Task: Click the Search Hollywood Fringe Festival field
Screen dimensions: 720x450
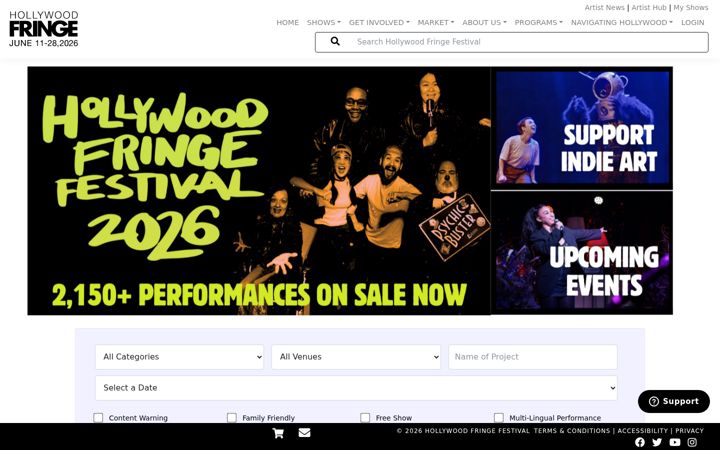Action: (x=512, y=42)
